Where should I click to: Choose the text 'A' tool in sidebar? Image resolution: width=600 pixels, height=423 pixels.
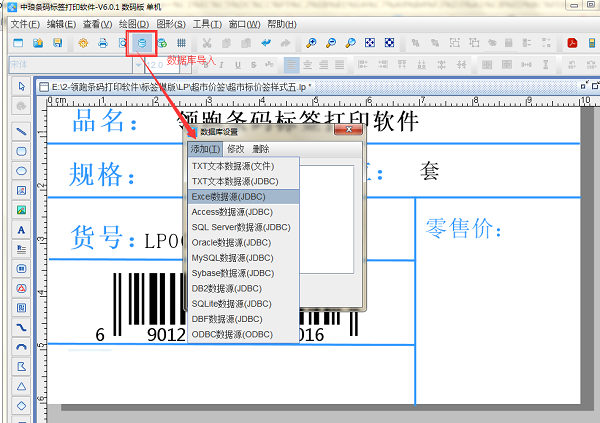(21, 230)
